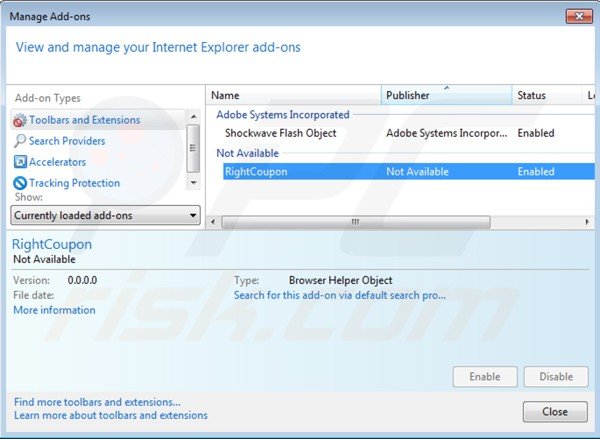Click the Close button

click(555, 411)
